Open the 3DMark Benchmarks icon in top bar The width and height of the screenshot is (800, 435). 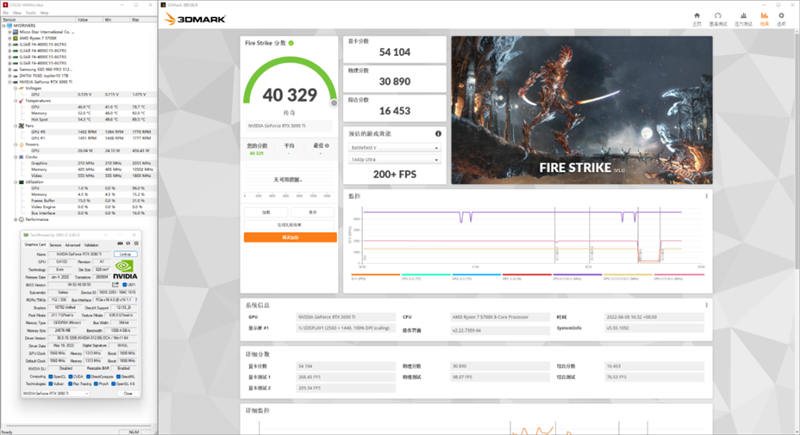tap(718, 16)
